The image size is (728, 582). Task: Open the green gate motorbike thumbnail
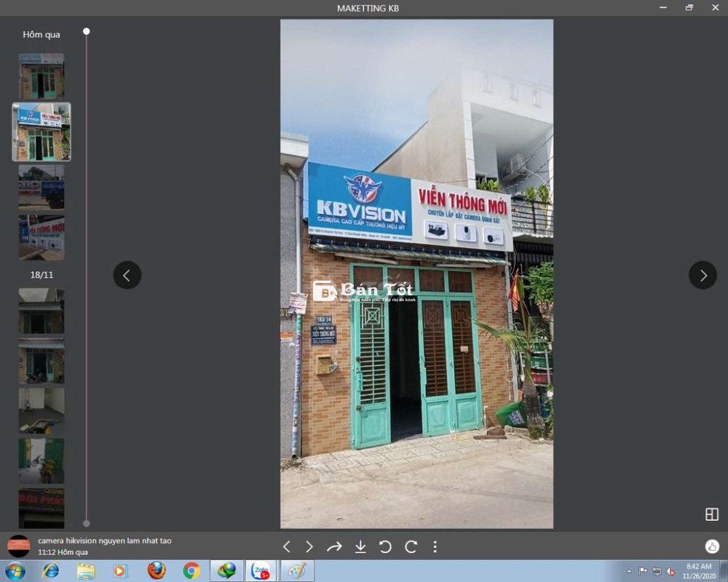41,461
